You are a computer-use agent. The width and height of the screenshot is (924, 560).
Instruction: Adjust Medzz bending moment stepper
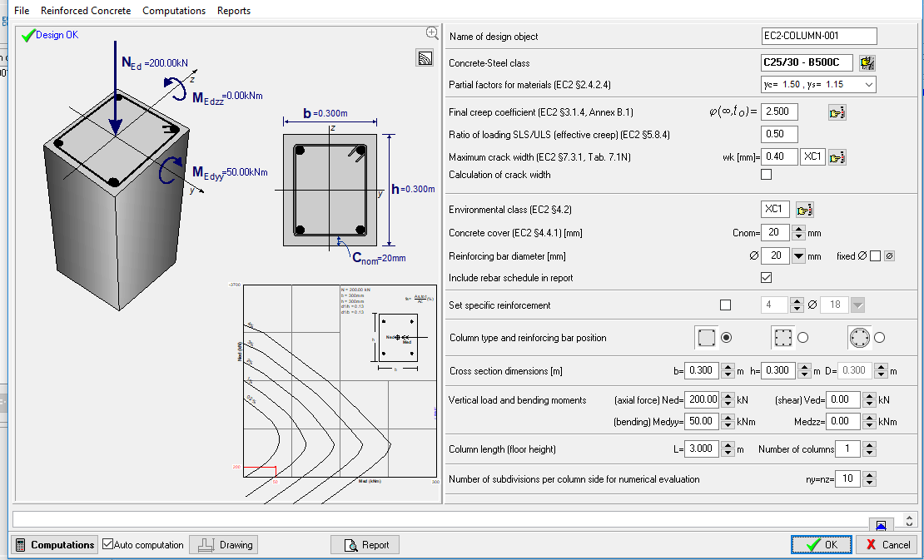coord(869,422)
